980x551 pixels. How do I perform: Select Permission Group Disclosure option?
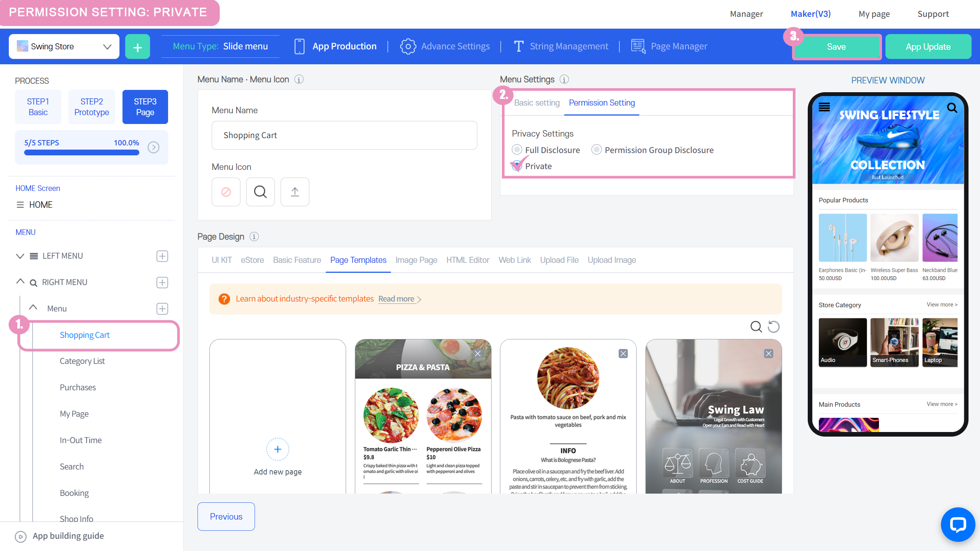point(596,150)
